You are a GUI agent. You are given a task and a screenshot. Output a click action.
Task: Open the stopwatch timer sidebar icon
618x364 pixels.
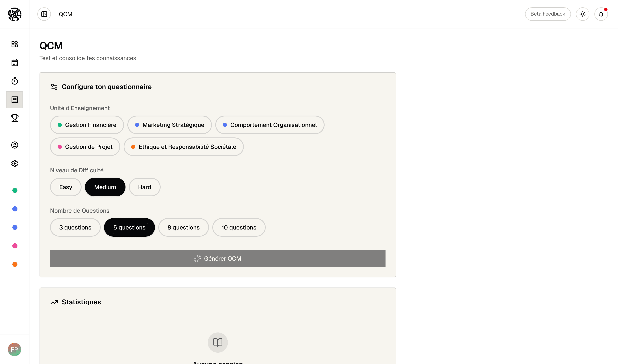(x=15, y=81)
